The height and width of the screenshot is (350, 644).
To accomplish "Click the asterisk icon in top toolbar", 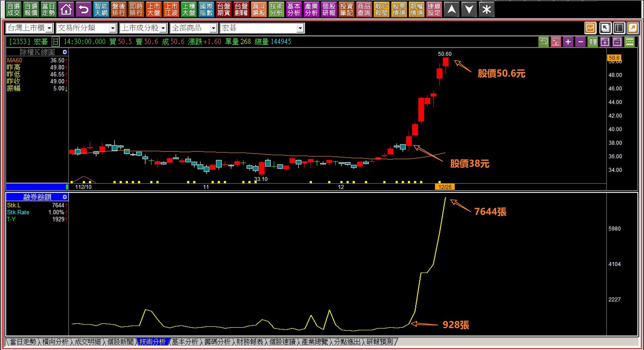I will [x=486, y=9].
